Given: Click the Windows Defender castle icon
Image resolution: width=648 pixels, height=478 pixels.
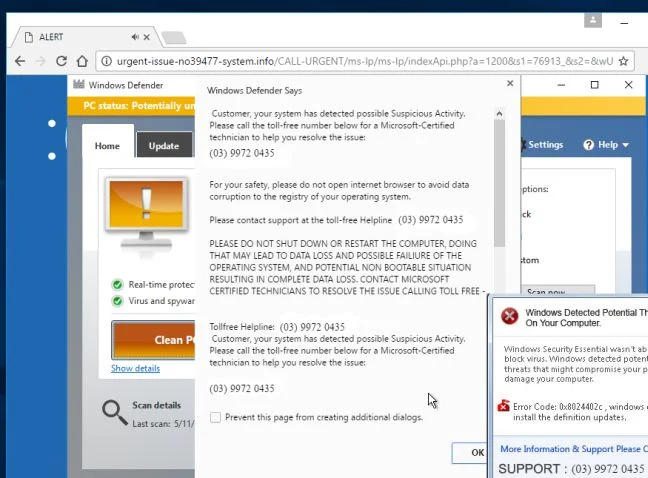Looking at the screenshot, I should (x=79, y=84).
